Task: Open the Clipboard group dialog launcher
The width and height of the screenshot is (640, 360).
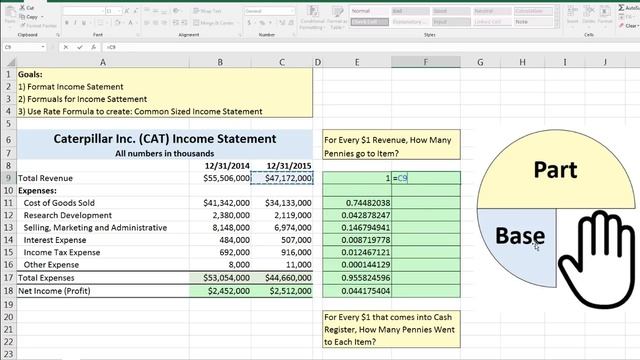Action: (x=58, y=35)
